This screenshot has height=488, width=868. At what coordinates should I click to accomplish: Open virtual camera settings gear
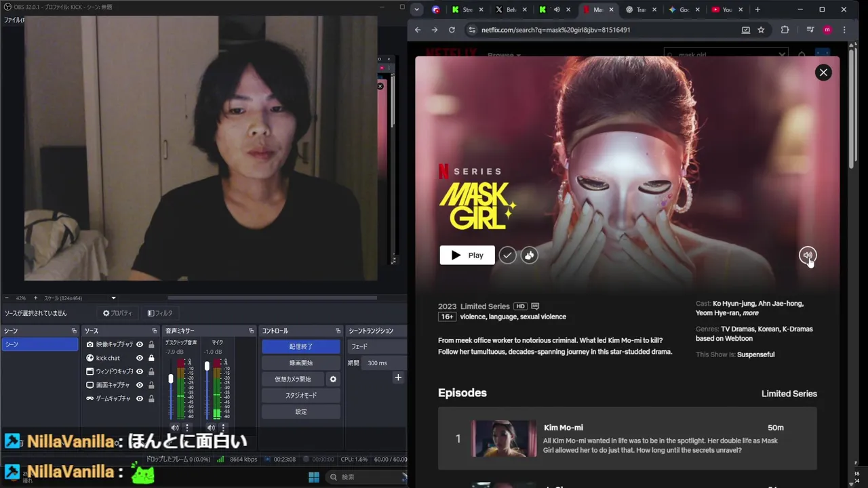click(x=333, y=379)
